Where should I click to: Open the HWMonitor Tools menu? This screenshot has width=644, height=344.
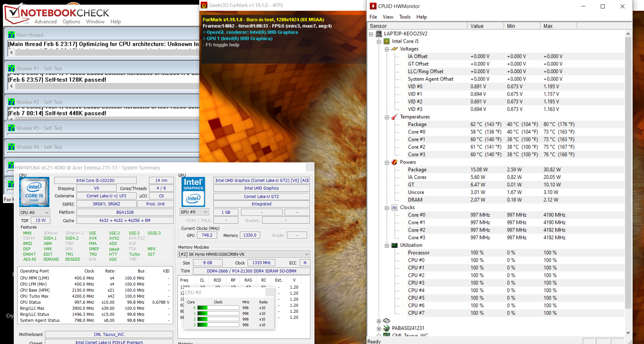(x=405, y=17)
